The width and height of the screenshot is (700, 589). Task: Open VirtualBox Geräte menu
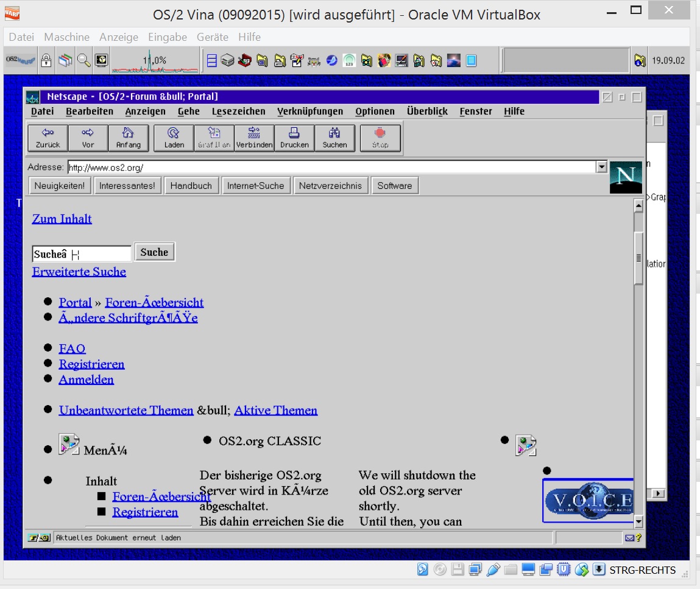tap(213, 37)
